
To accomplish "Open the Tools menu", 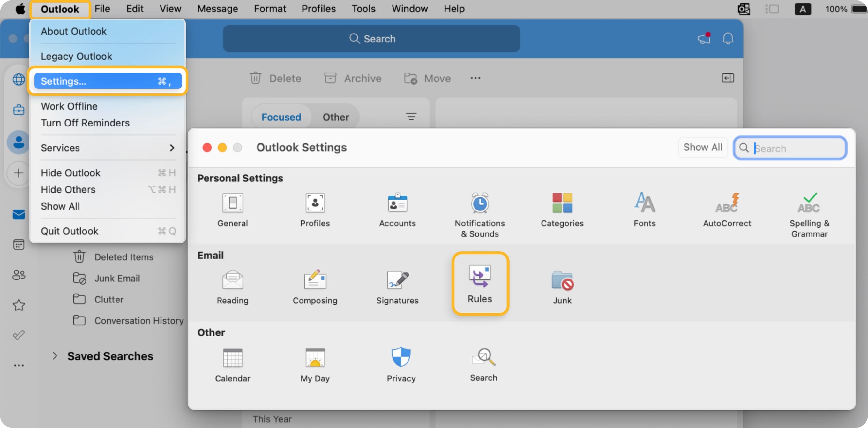I will click(x=363, y=9).
